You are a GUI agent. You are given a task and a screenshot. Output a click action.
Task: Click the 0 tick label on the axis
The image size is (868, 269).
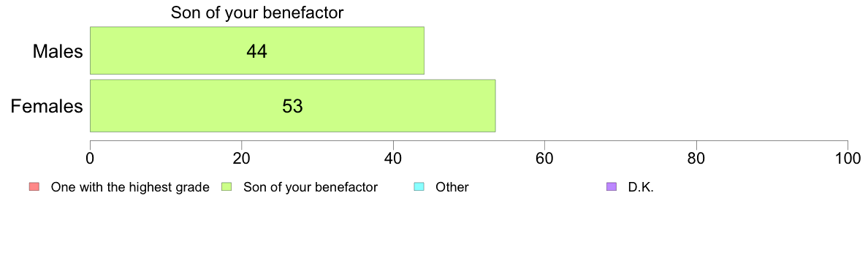pyautogui.click(x=90, y=158)
